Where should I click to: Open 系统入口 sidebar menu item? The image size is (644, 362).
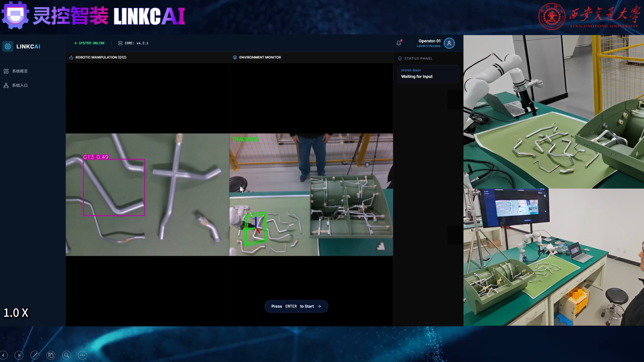pos(16,85)
